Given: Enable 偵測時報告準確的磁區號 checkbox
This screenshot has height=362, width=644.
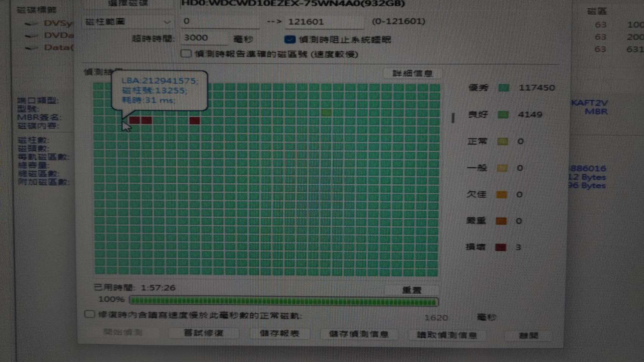Looking at the screenshot, I should [186, 54].
